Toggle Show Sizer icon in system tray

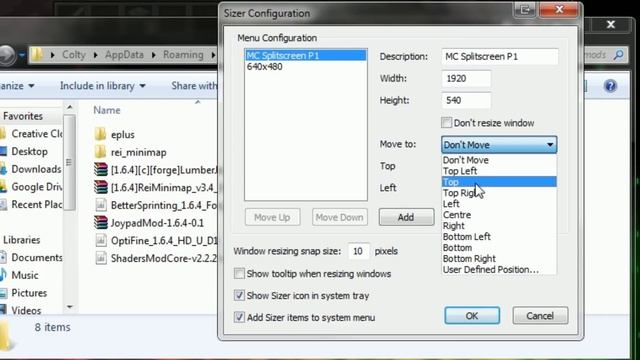point(239,295)
